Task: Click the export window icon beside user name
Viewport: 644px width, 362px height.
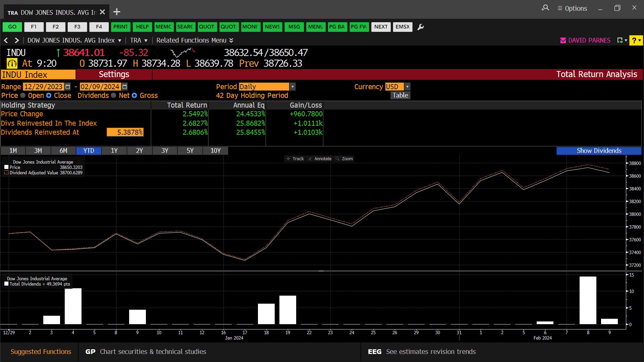Action: pyautogui.click(x=620, y=40)
